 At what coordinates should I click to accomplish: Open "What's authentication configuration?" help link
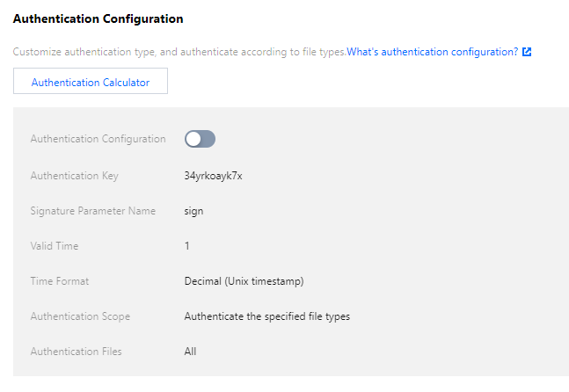pyautogui.click(x=432, y=52)
